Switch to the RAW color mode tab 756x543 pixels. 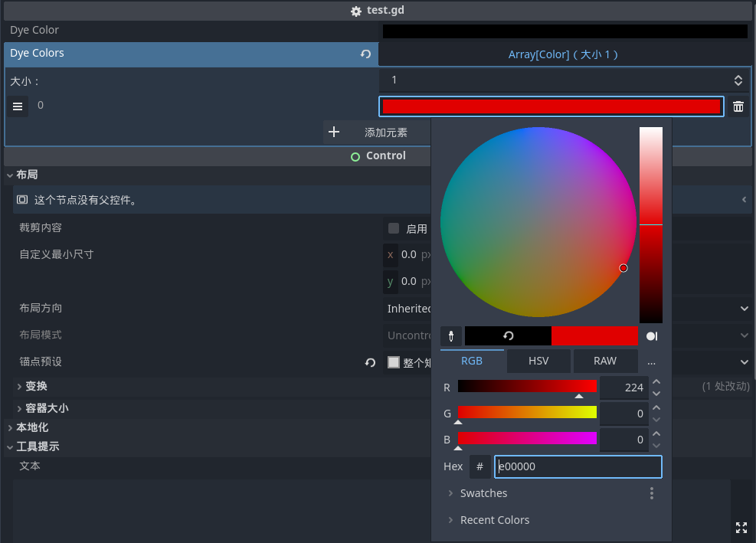[605, 361]
